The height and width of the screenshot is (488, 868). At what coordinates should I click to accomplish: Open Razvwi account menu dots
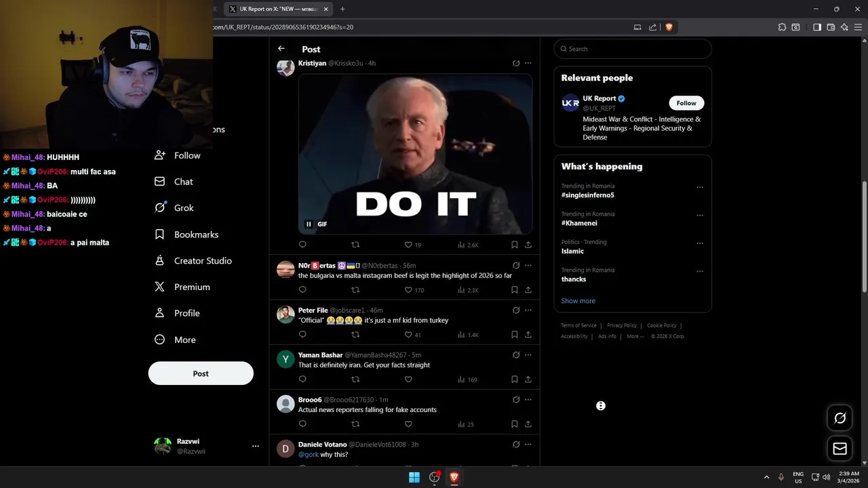[256, 446]
